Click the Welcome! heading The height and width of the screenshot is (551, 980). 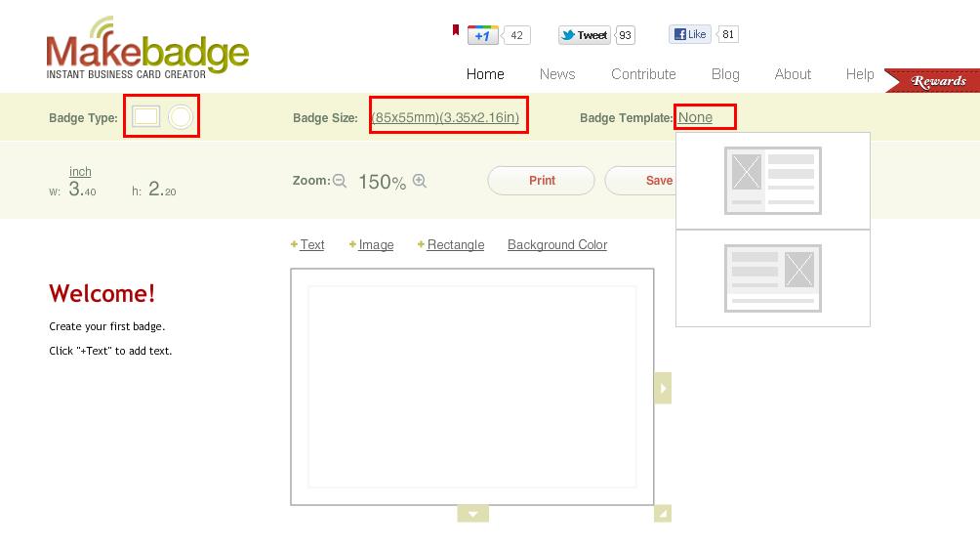point(102,293)
